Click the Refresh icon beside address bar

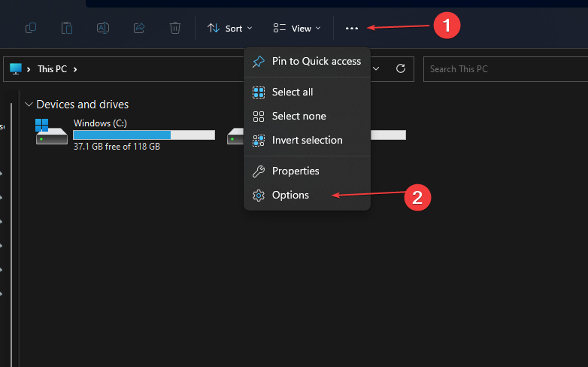[x=401, y=68]
